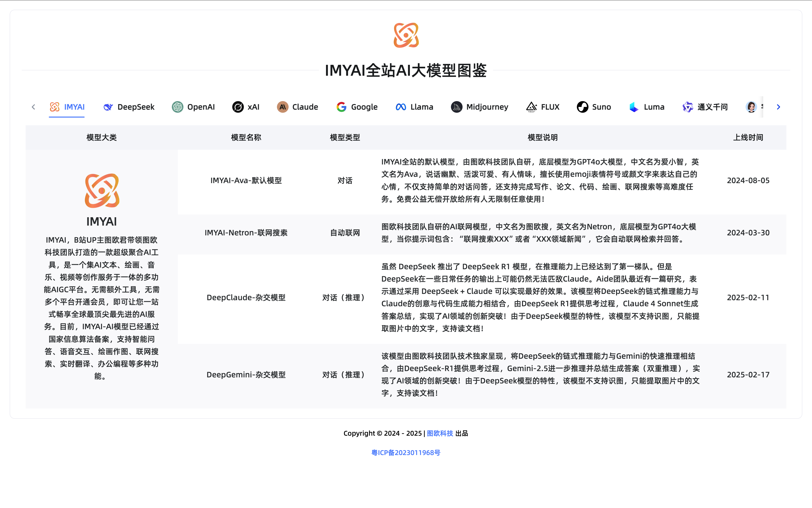The image size is (812, 508).
Task: Click the FLUX triangle icon
Action: pyautogui.click(x=531, y=107)
